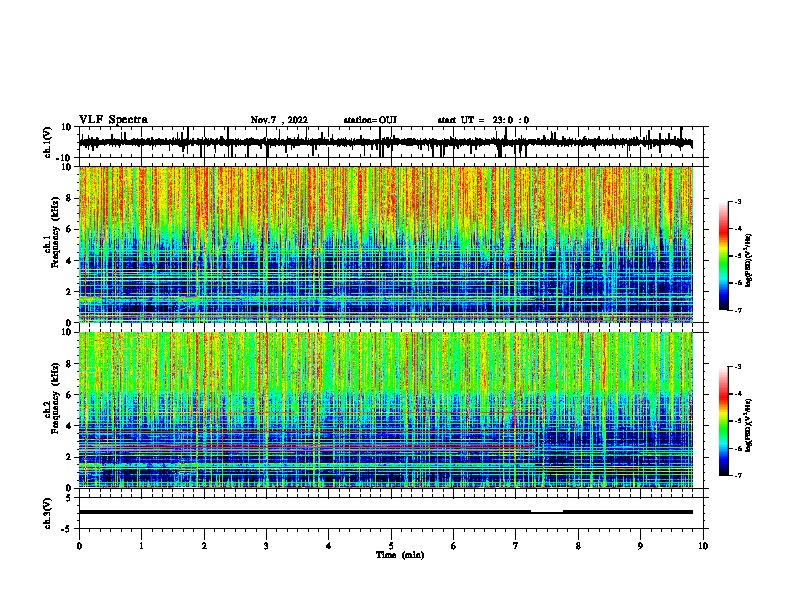Click time-axis tick label "4"
The width and height of the screenshot is (792, 612).
(x=329, y=546)
